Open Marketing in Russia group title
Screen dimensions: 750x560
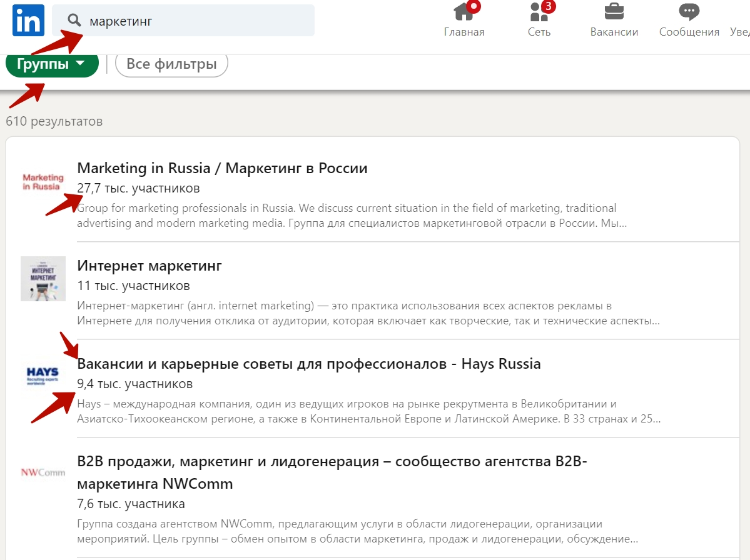click(223, 168)
